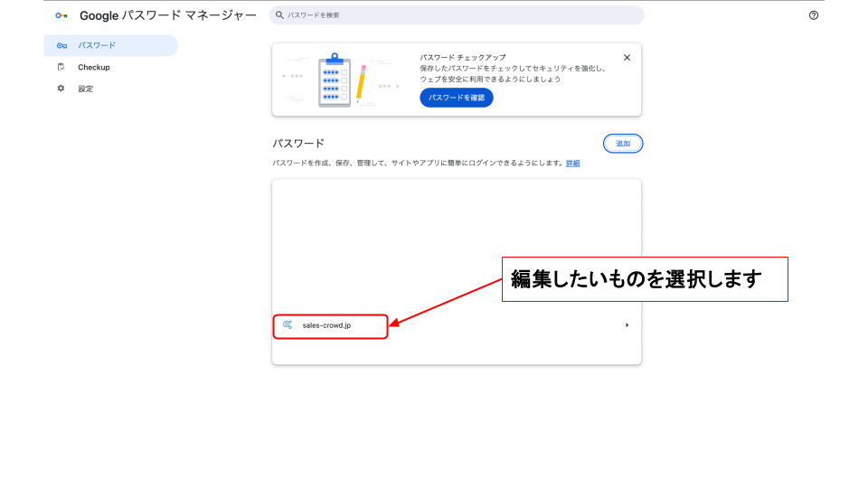The height and width of the screenshot is (488, 868).
Task: Click the sales-crowd.jp site favicon
Action: [288, 324]
